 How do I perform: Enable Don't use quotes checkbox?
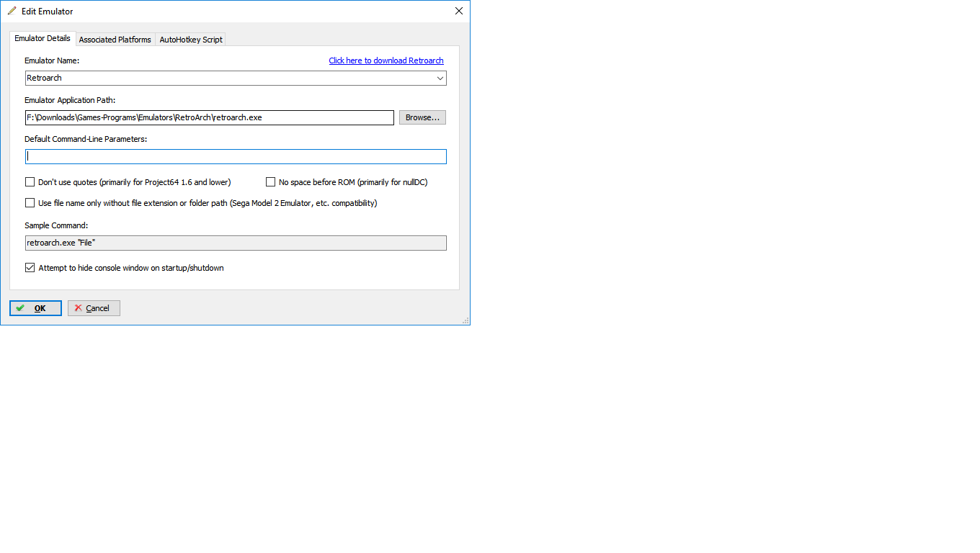pos(30,182)
